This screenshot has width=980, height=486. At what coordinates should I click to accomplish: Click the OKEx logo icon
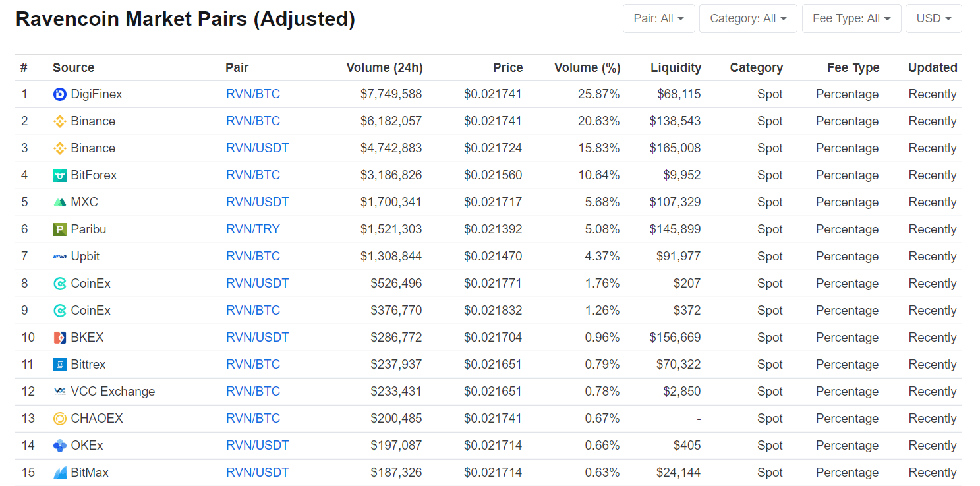pyautogui.click(x=60, y=446)
